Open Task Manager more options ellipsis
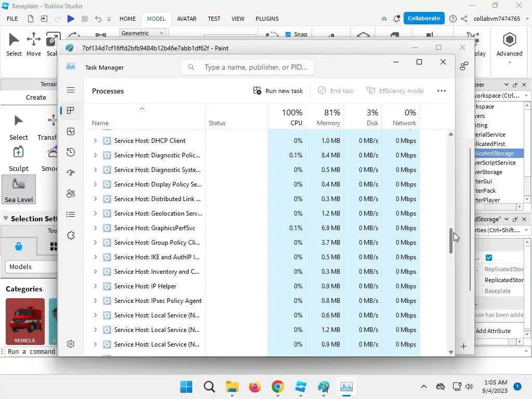Viewport: 532px width, 399px height. [442, 91]
